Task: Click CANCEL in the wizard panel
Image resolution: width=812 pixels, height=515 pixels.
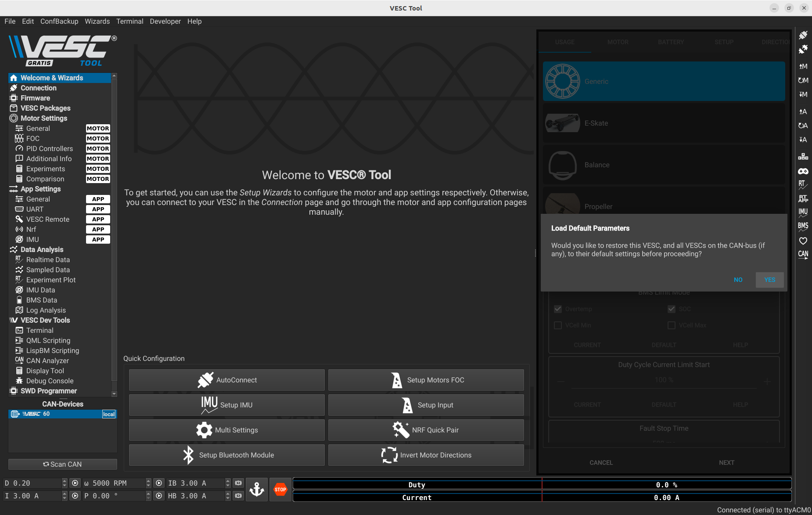Action: coord(601,463)
